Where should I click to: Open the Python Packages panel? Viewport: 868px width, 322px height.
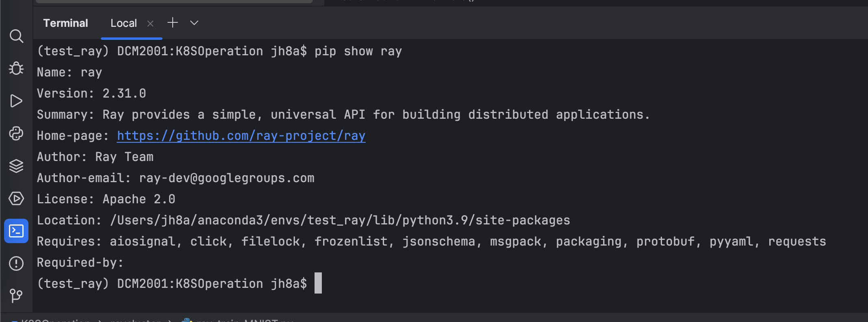tap(16, 133)
